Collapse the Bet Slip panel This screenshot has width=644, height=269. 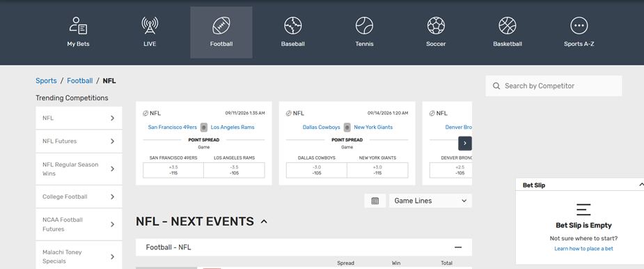[641, 185]
